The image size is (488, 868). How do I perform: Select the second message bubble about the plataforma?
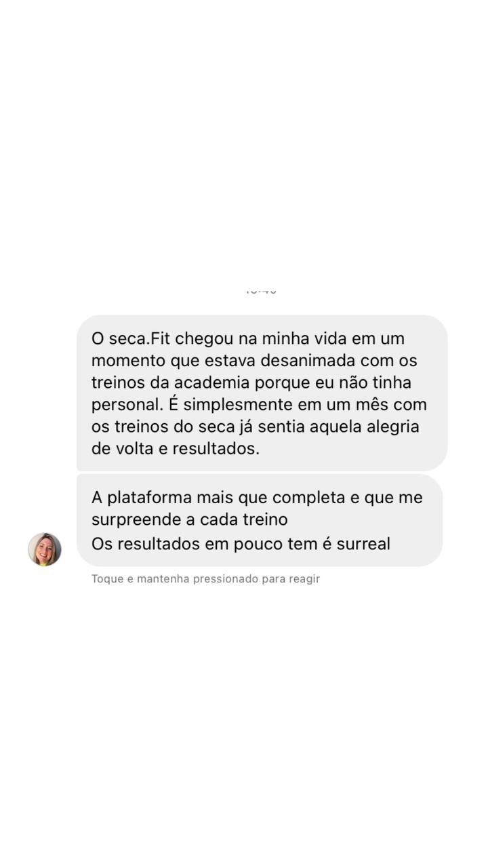[x=260, y=520]
